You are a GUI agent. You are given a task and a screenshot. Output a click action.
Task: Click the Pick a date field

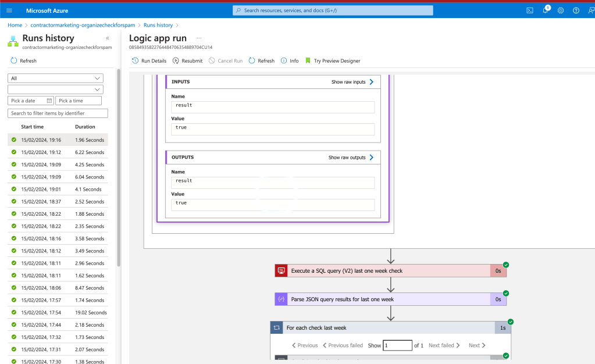[x=31, y=101]
